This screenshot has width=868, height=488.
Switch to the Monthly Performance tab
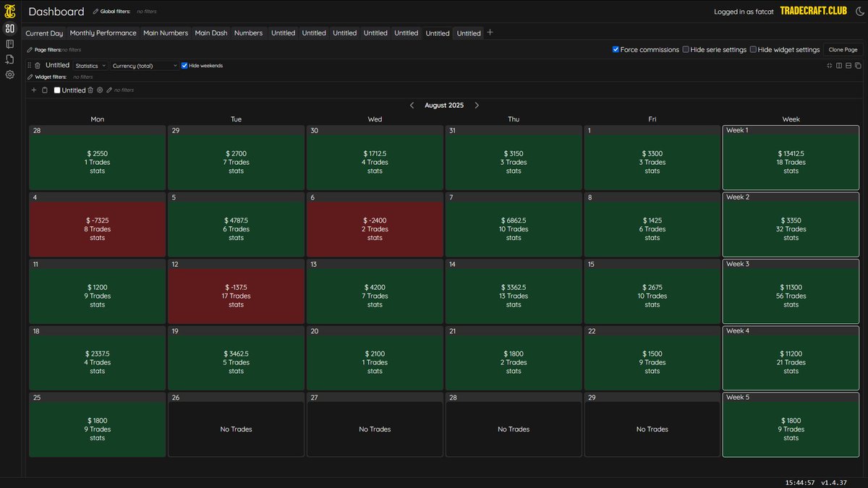pos(102,33)
